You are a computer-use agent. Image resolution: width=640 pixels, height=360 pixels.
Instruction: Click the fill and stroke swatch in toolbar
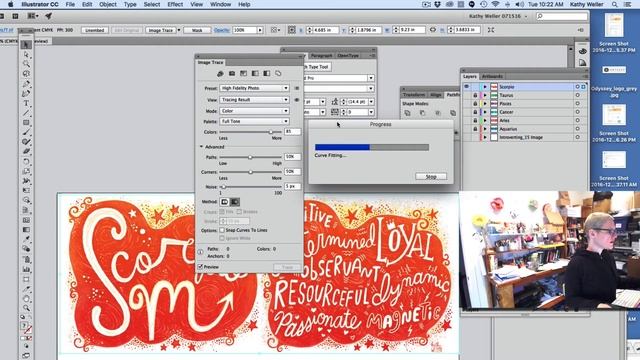click(x=26, y=328)
